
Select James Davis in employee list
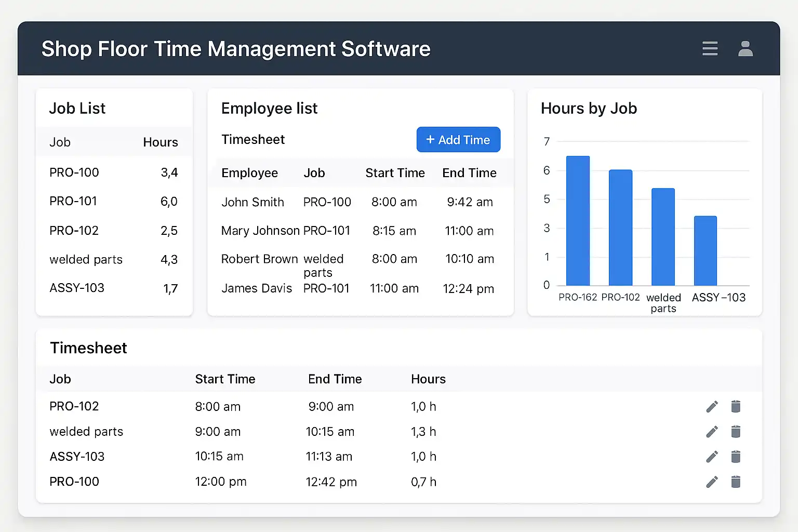click(257, 288)
